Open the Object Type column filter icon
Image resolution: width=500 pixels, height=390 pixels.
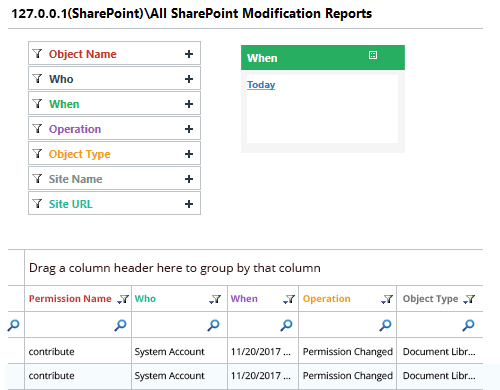coord(469,299)
